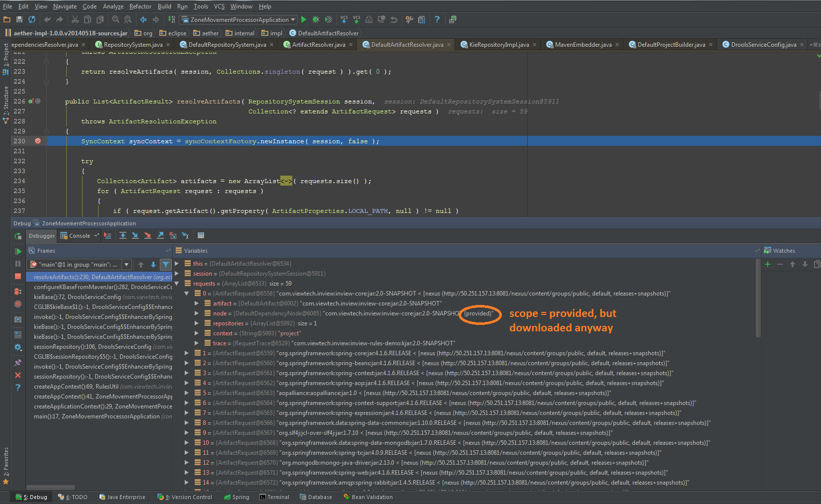This screenshot has height=504, width=821.
Task: Toggle Mute Breakpoints in the debug sidebar
Action: pyautogui.click(x=18, y=304)
